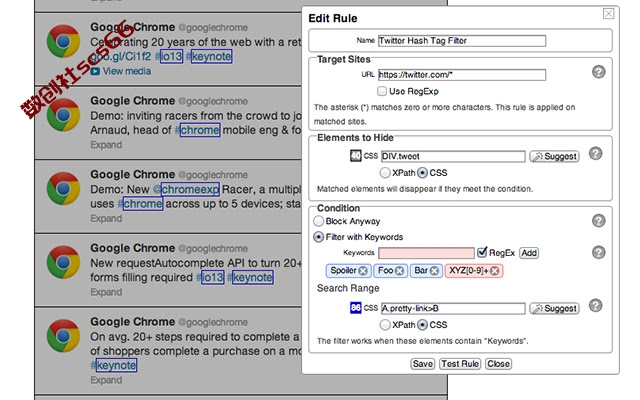Click Chrome avatar on inviting racers tweet

point(63,115)
